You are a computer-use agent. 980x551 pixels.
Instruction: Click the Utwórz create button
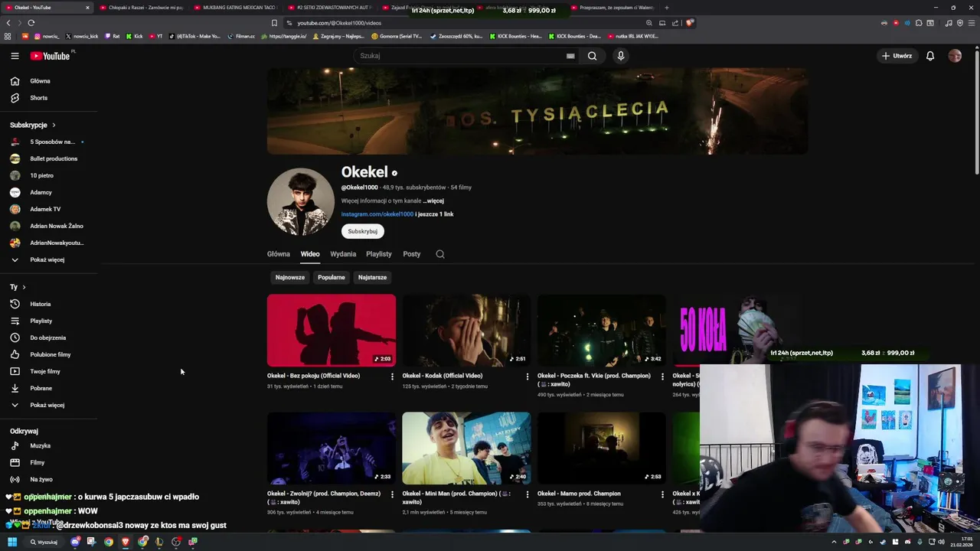[897, 56]
